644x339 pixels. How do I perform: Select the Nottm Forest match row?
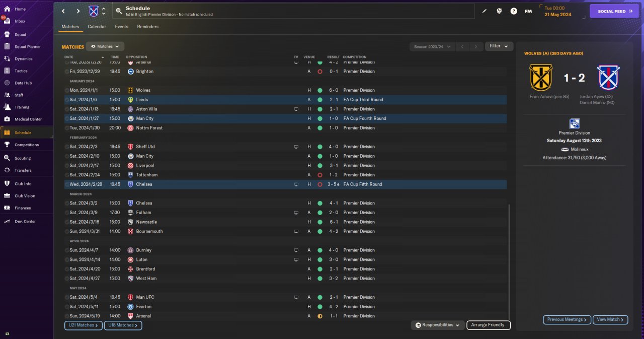(x=285, y=128)
